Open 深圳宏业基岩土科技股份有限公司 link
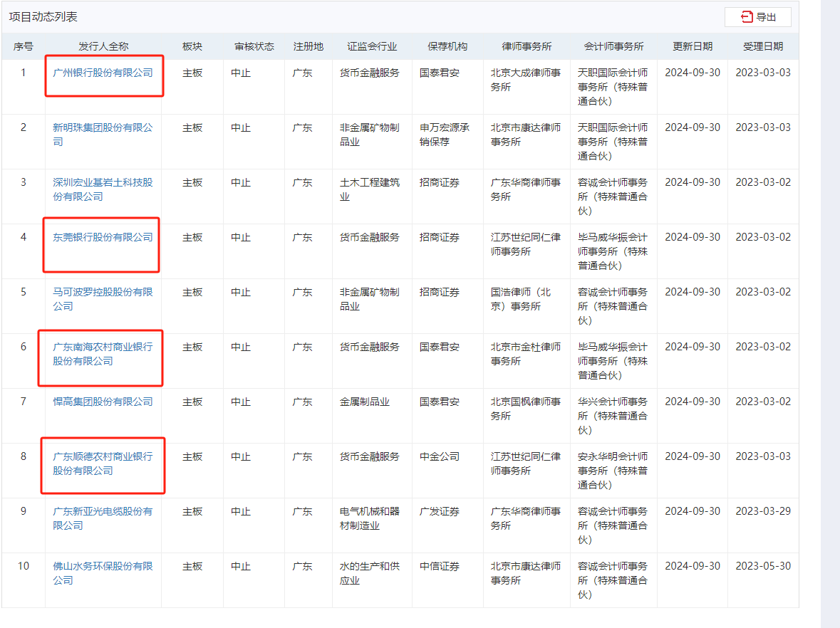Image resolution: width=840 pixels, height=628 pixels. pyautogui.click(x=103, y=189)
